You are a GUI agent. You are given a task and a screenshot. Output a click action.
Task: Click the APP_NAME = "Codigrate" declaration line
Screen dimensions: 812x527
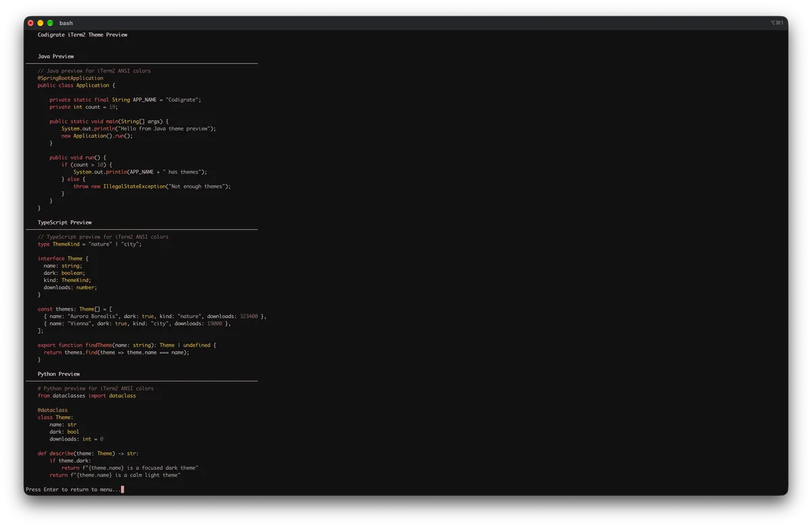point(125,99)
